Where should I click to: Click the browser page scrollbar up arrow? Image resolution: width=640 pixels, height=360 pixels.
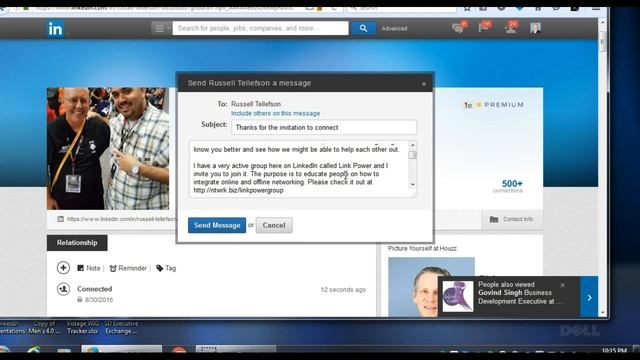point(603,23)
